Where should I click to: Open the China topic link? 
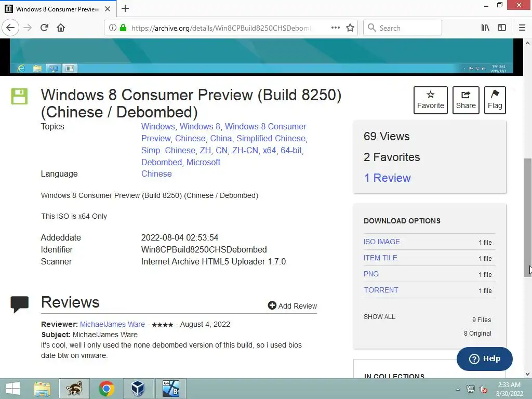coord(221,138)
